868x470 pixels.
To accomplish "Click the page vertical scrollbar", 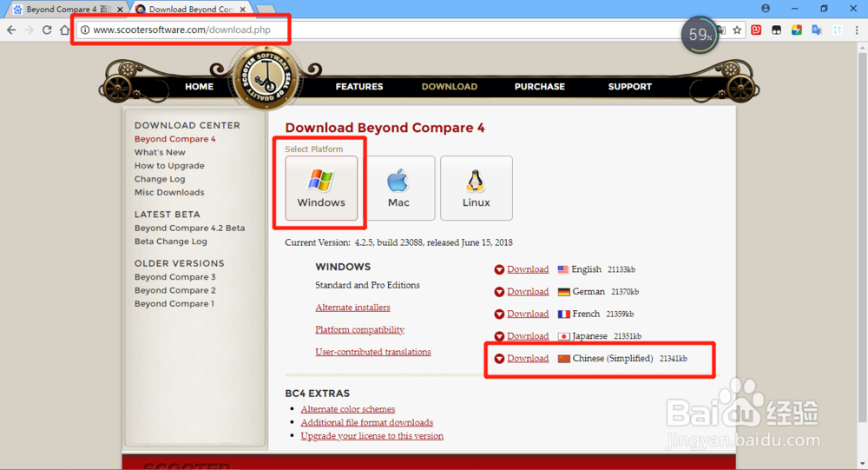I will [x=862, y=238].
